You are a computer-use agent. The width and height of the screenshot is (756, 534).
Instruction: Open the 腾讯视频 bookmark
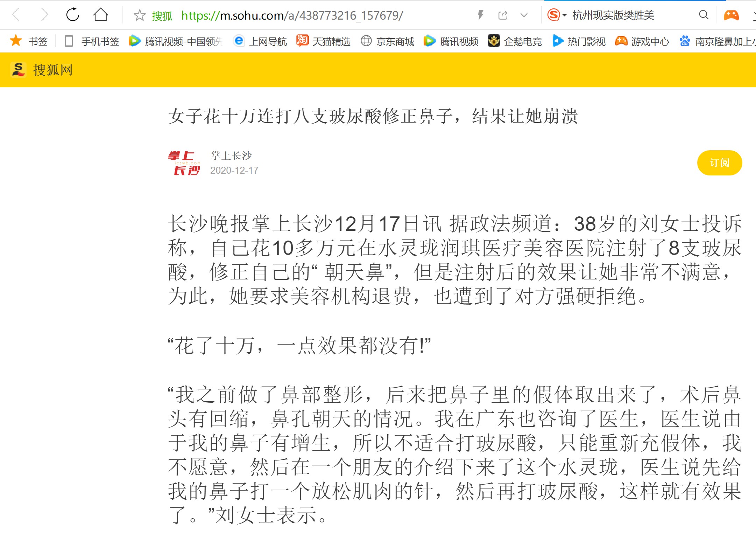(x=451, y=41)
